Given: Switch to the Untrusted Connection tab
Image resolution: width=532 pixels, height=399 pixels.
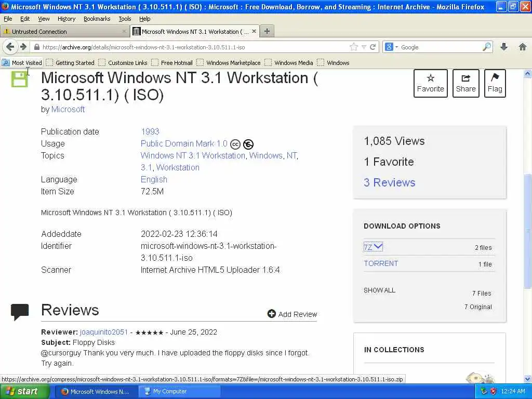Looking at the screenshot, I should coord(64,32).
